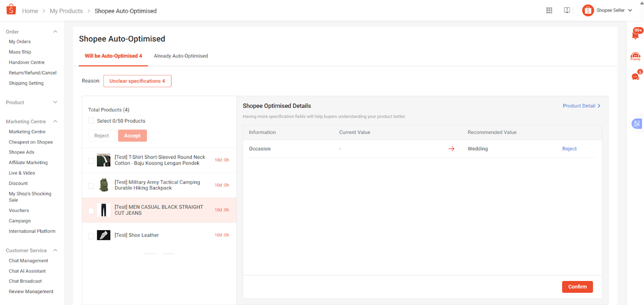This screenshot has width=644, height=305.
Task: Go to Home breadcrumb
Action: tap(30, 11)
